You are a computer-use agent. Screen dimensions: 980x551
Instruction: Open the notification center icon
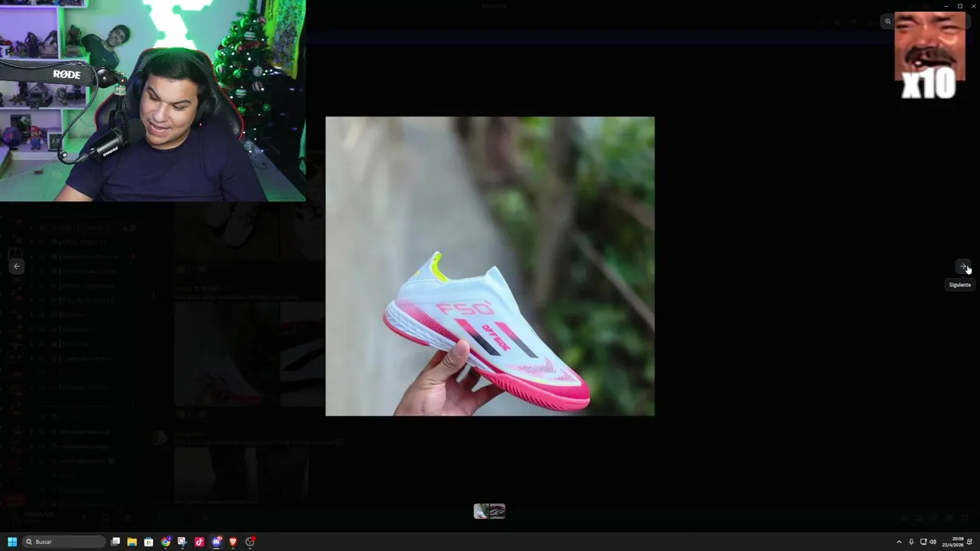tap(970, 542)
